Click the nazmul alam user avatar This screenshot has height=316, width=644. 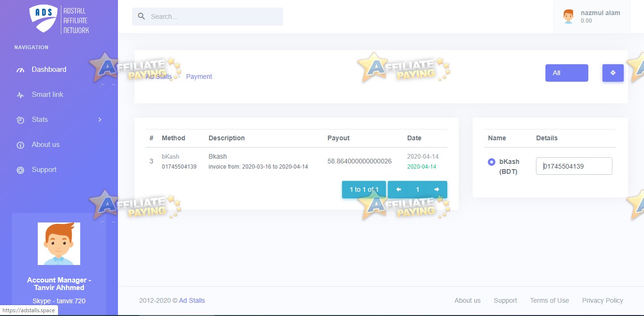pyautogui.click(x=569, y=17)
